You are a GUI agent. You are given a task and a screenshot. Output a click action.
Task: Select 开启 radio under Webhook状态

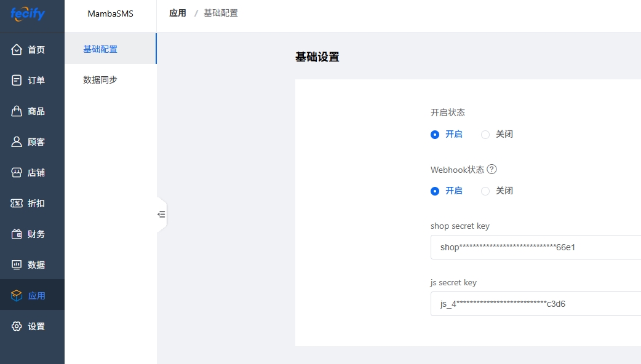tap(435, 191)
